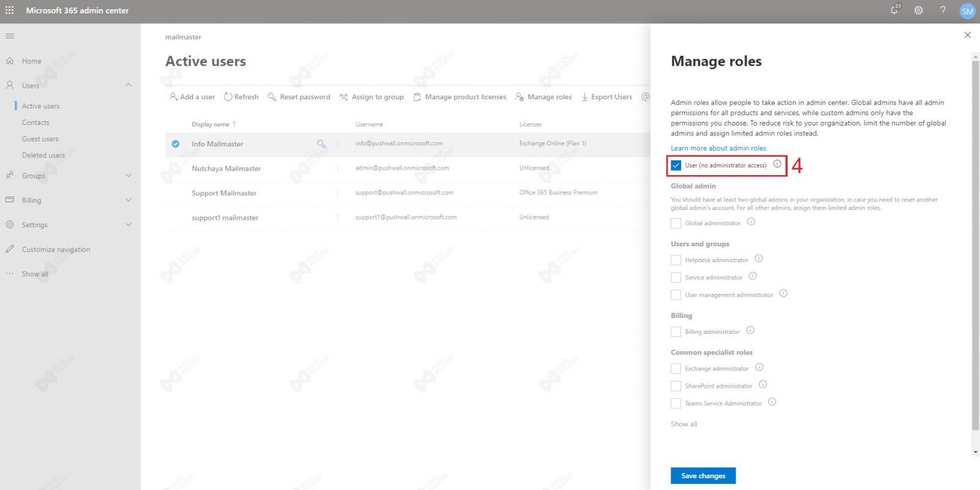
Task: Show info for Service administrator role
Action: point(753,276)
